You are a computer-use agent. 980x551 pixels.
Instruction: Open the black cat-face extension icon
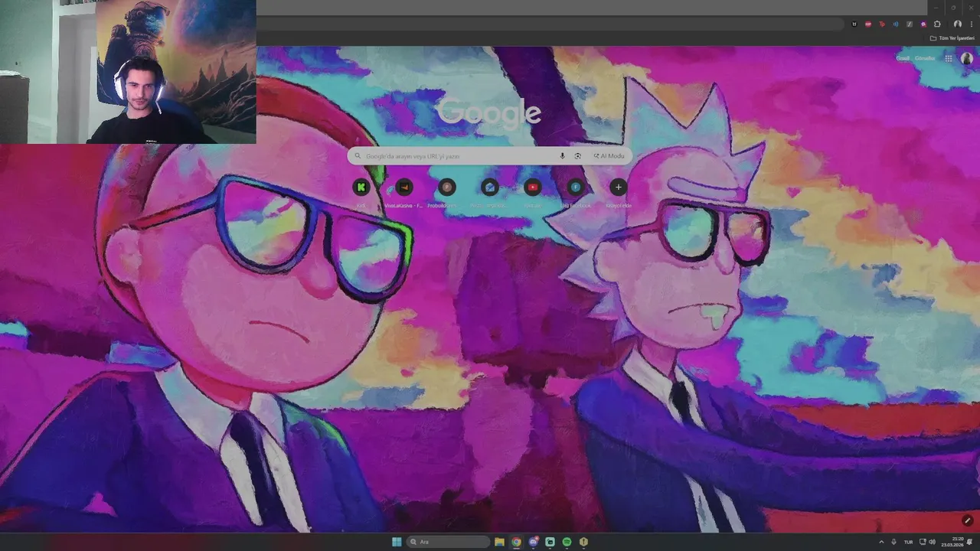(854, 24)
